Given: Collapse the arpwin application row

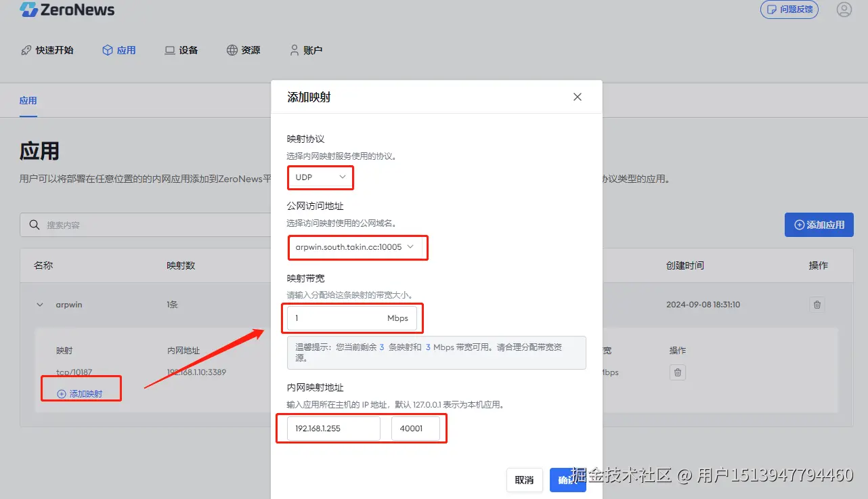Looking at the screenshot, I should point(39,305).
